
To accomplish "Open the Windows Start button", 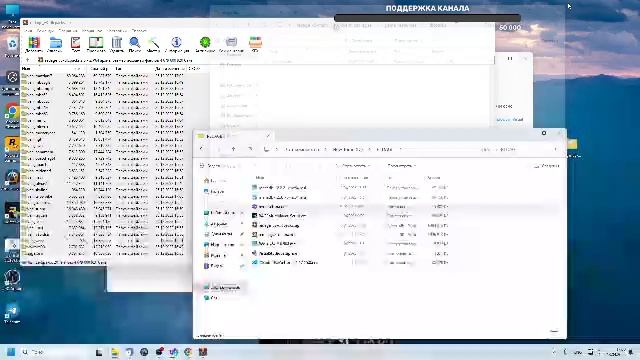I will point(11,352).
